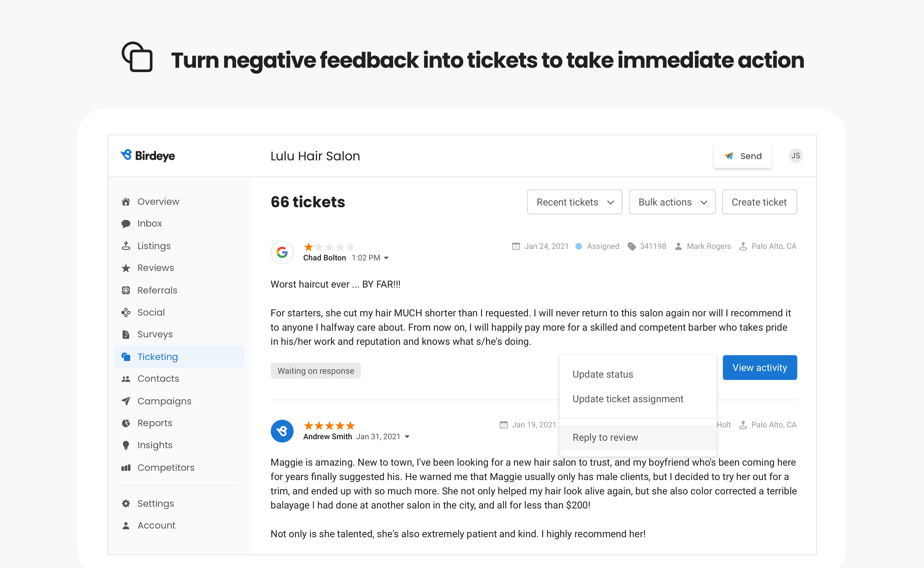Click the Google logo on Chad Bolton's review
The height and width of the screenshot is (568, 924).
(282, 252)
